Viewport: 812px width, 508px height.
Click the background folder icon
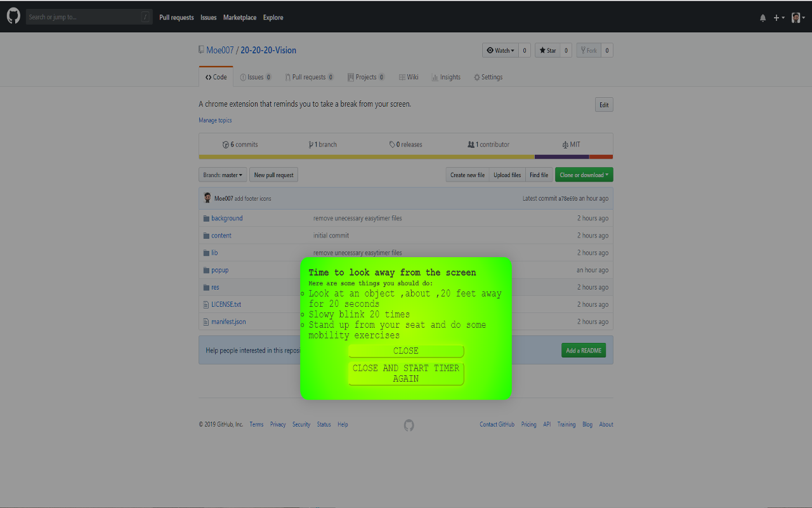[x=206, y=218]
